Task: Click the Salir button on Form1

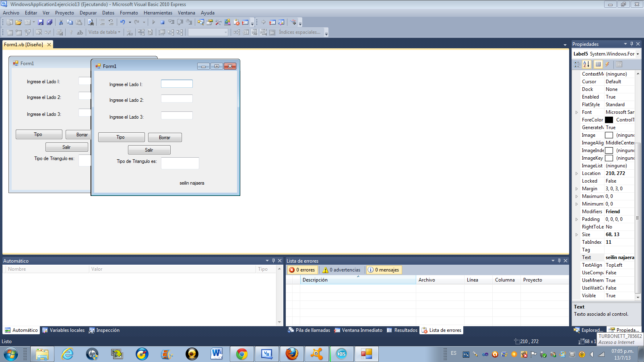Action: tap(149, 150)
